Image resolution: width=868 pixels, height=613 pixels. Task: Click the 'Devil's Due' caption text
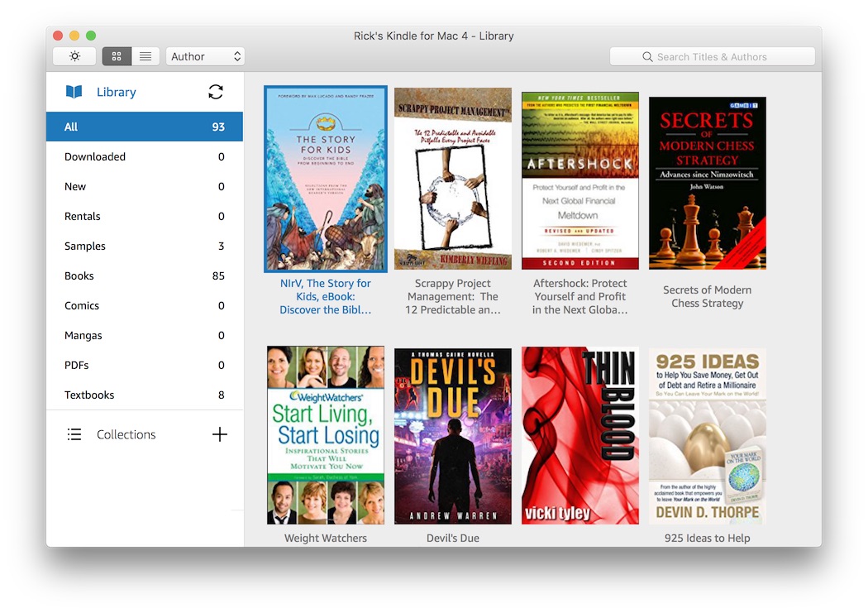(453, 539)
